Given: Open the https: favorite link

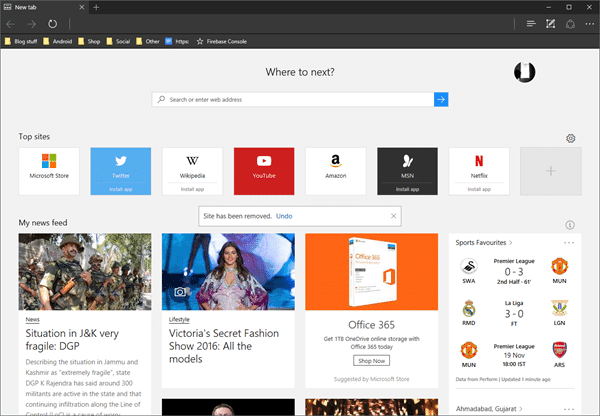Looking at the screenshot, I should (x=177, y=41).
